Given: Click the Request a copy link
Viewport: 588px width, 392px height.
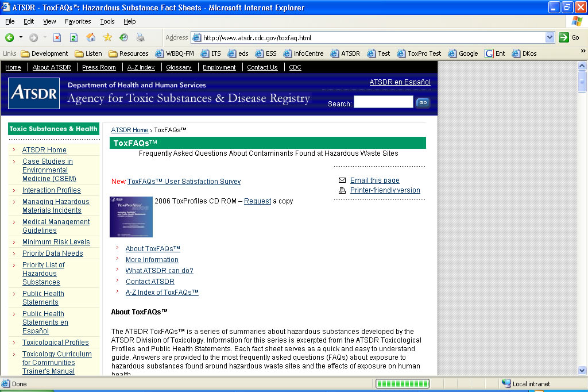Looking at the screenshot, I should point(257,201).
